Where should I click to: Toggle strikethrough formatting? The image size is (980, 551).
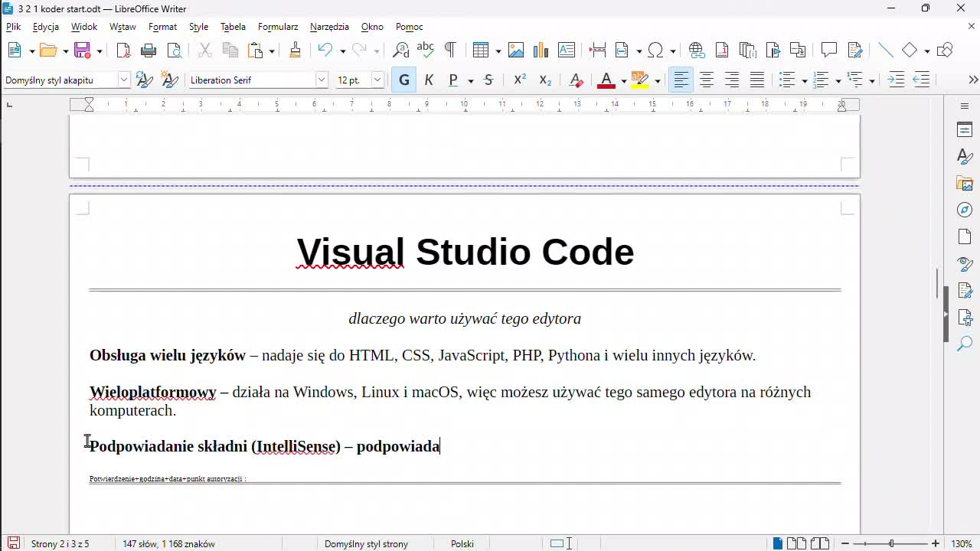(x=488, y=80)
